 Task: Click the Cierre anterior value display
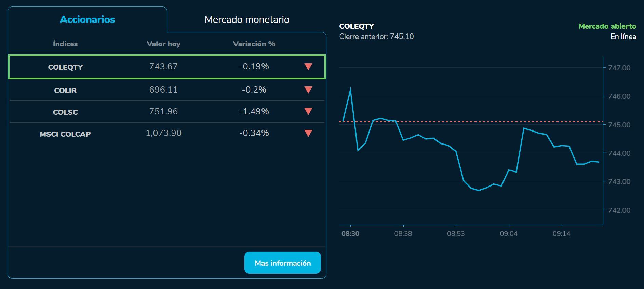(376, 37)
